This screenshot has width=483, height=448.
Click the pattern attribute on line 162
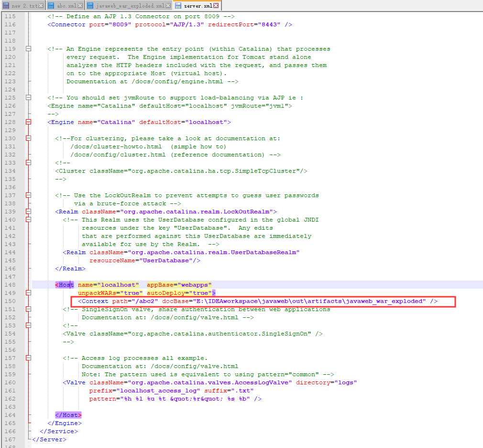(170, 399)
